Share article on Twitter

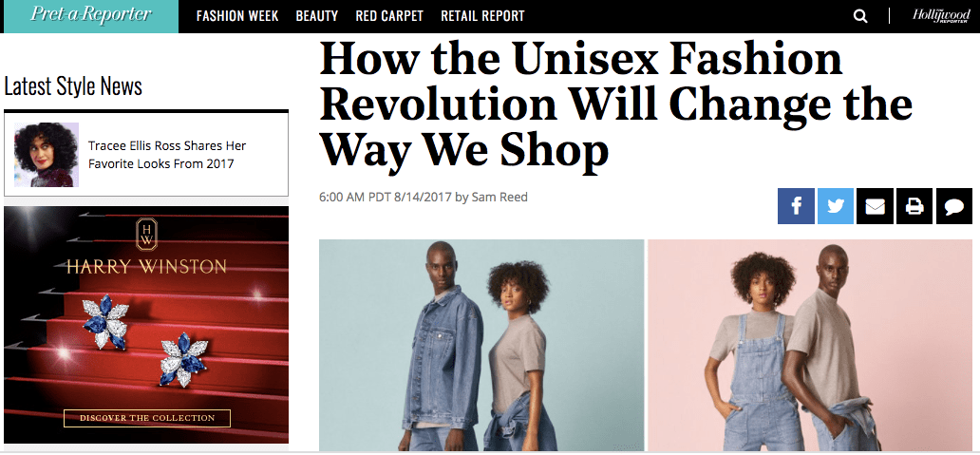click(x=836, y=205)
